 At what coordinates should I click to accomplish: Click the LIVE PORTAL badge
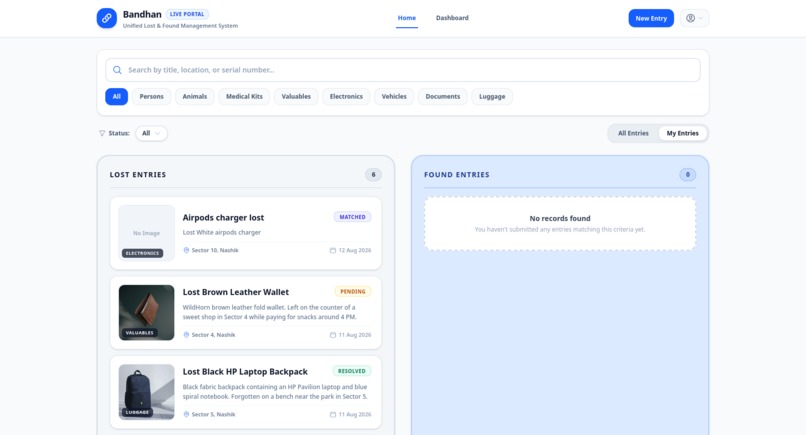click(x=187, y=14)
